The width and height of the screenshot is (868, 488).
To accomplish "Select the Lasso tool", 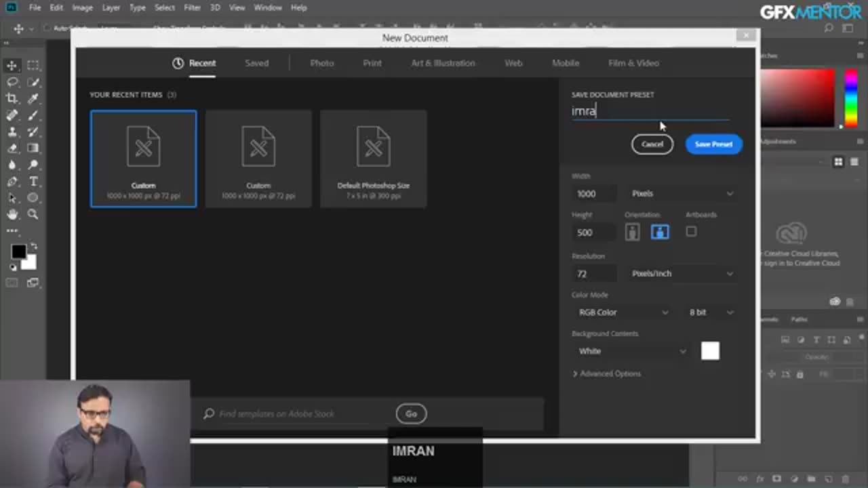I will [12, 82].
